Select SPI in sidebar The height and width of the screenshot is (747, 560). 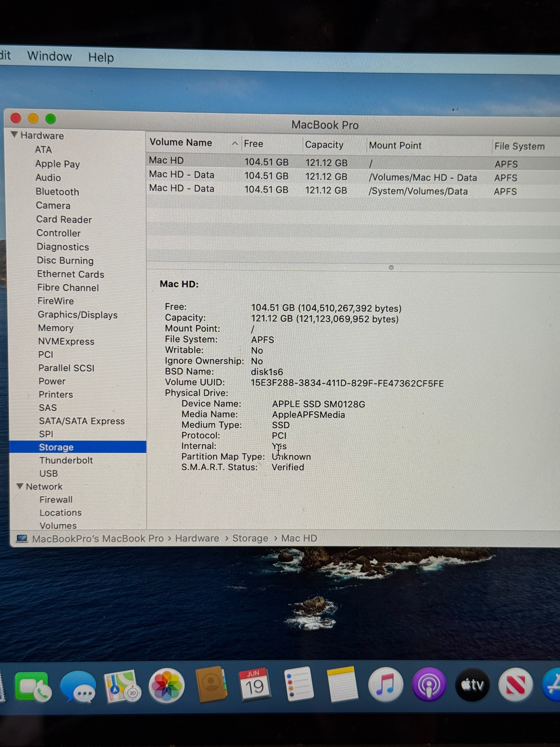46,434
